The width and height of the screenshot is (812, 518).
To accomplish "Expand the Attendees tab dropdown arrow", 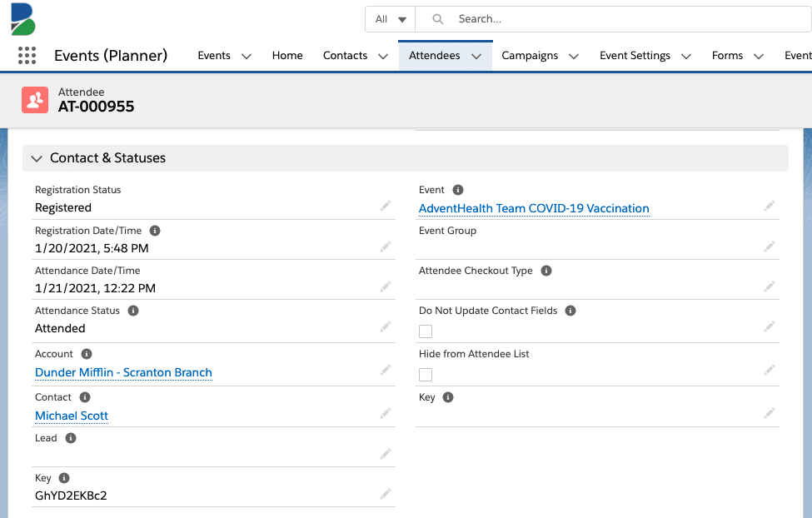I will coord(476,56).
